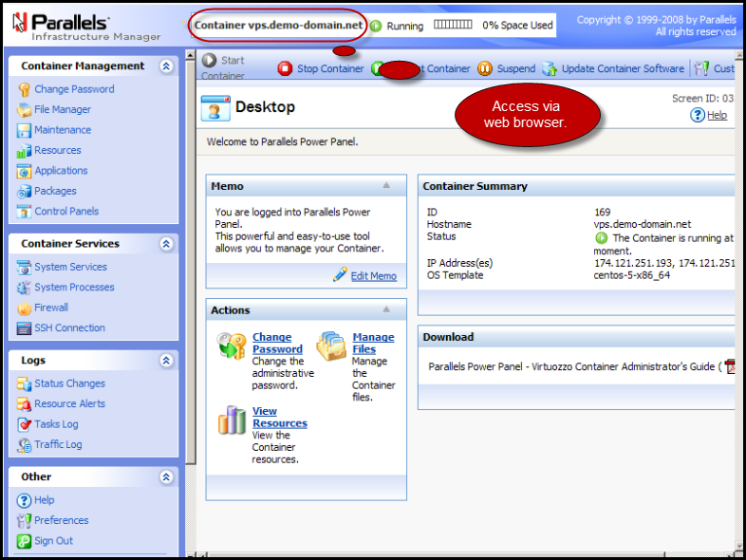The width and height of the screenshot is (746, 560).
Task: Open Status Changes log icon
Action: (24, 383)
